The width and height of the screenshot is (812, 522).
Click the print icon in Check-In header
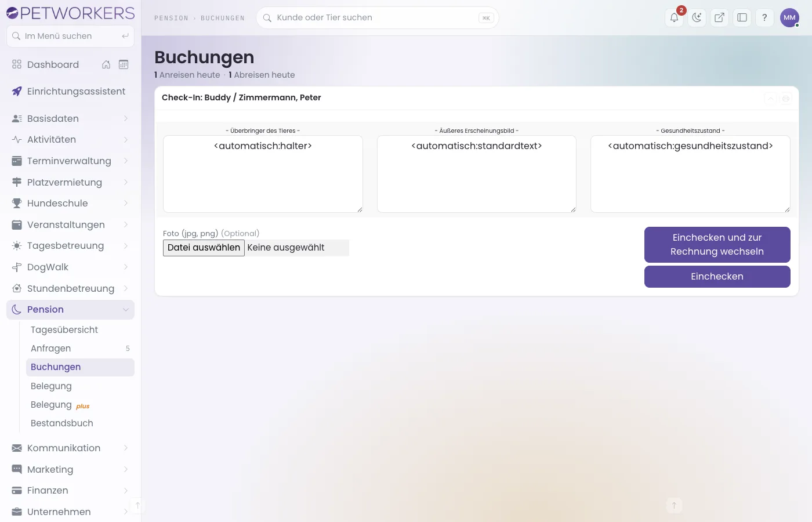pos(786,99)
